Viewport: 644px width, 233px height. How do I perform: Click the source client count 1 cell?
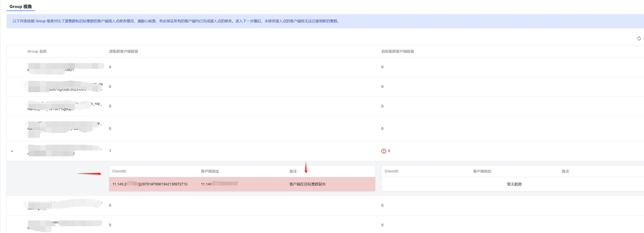[110, 151]
